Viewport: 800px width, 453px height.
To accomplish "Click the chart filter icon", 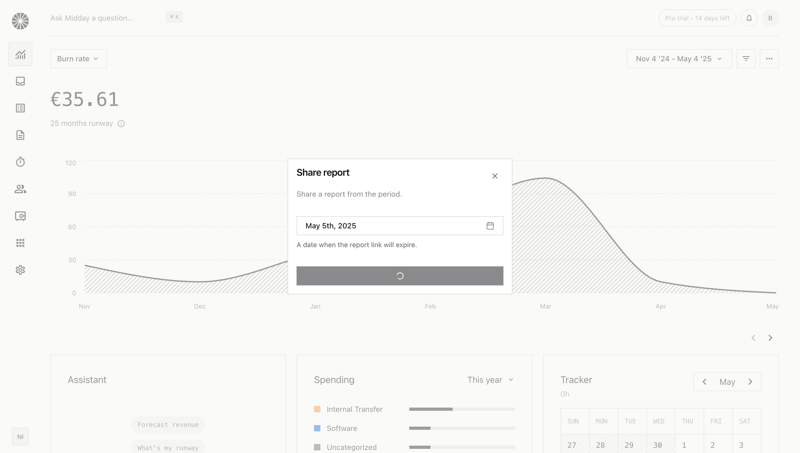I will click(746, 59).
